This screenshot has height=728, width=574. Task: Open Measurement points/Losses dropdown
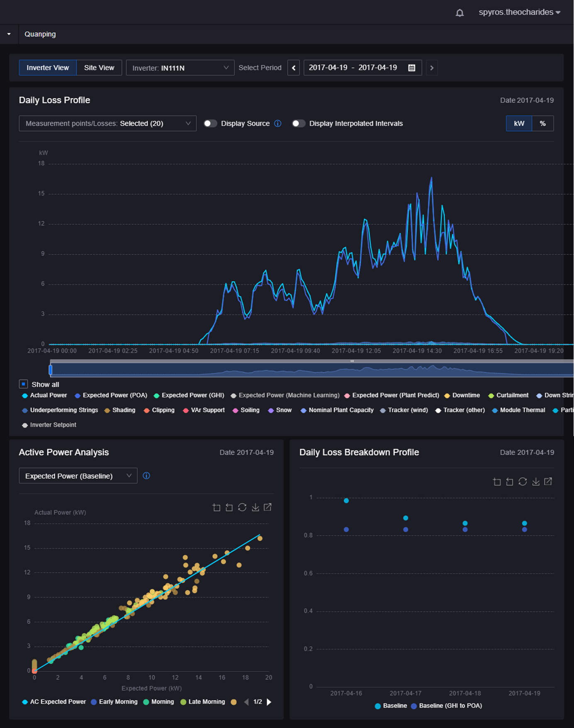click(107, 124)
